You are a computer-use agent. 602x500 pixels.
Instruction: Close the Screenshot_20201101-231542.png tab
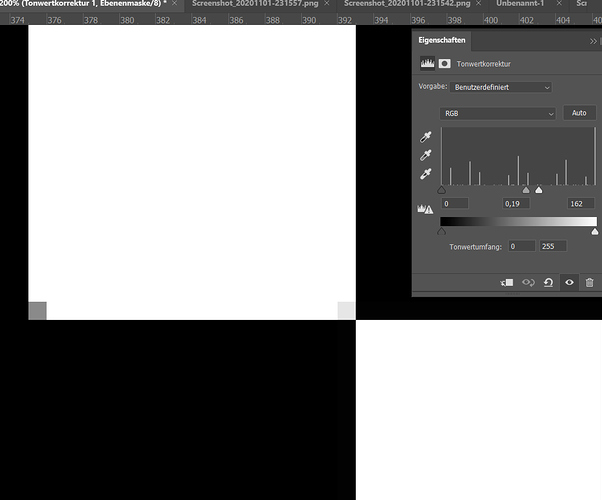(x=478, y=3)
